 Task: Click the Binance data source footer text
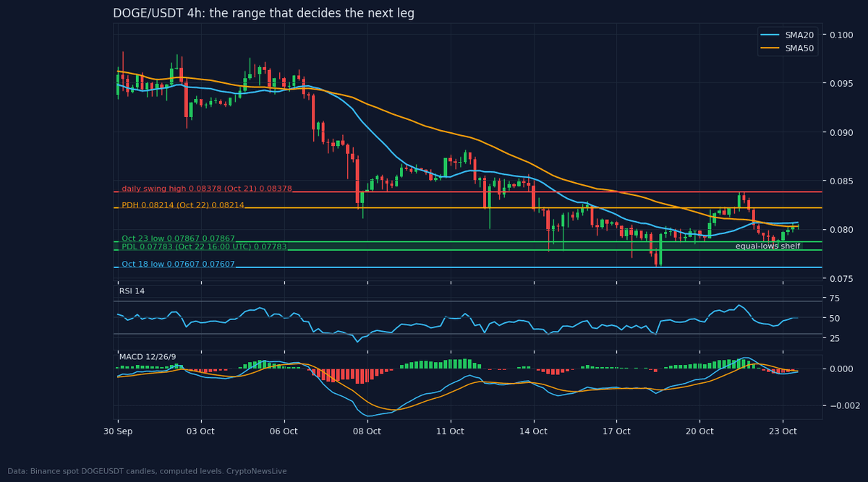click(147, 471)
